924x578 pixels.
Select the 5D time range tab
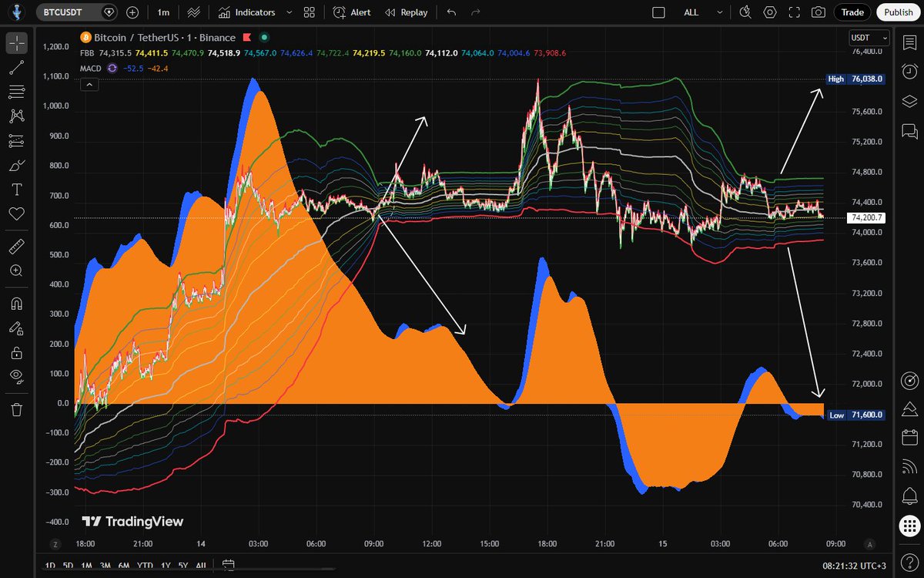[x=68, y=566]
